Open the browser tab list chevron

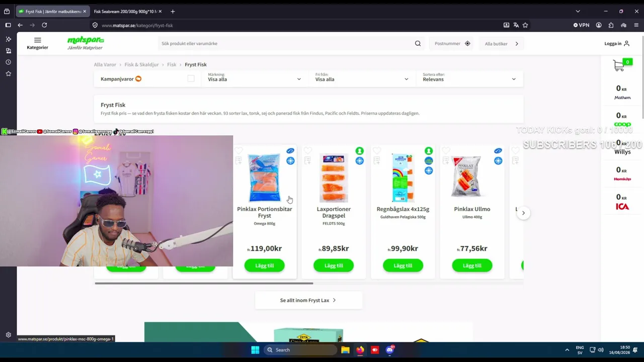coord(578,11)
